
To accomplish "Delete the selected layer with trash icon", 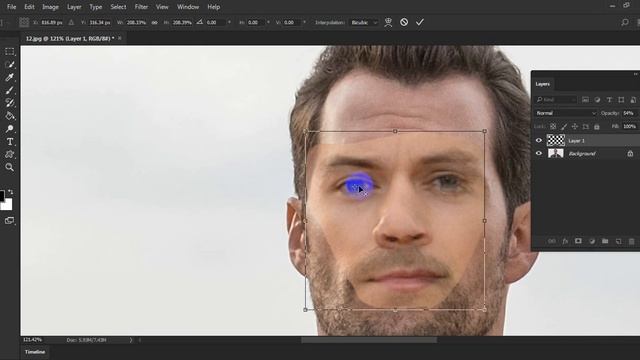I will coord(631,241).
